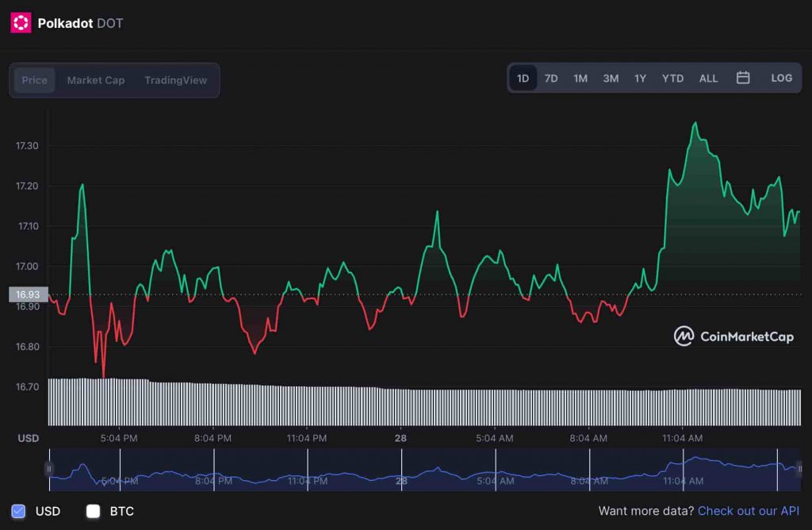The height and width of the screenshot is (530, 812).
Task: Switch to the Market Cap tab
Action: point(96,80)
